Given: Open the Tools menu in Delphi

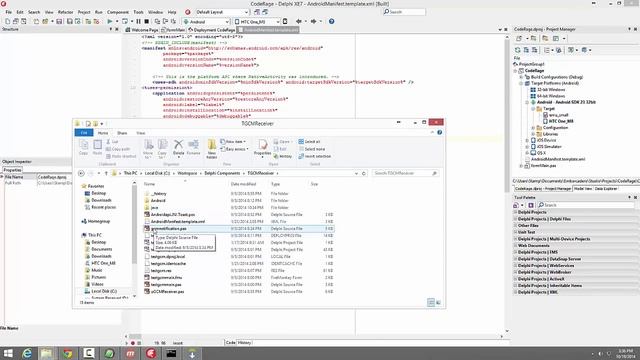Looking at the screenshot, I should pos(138,12).
